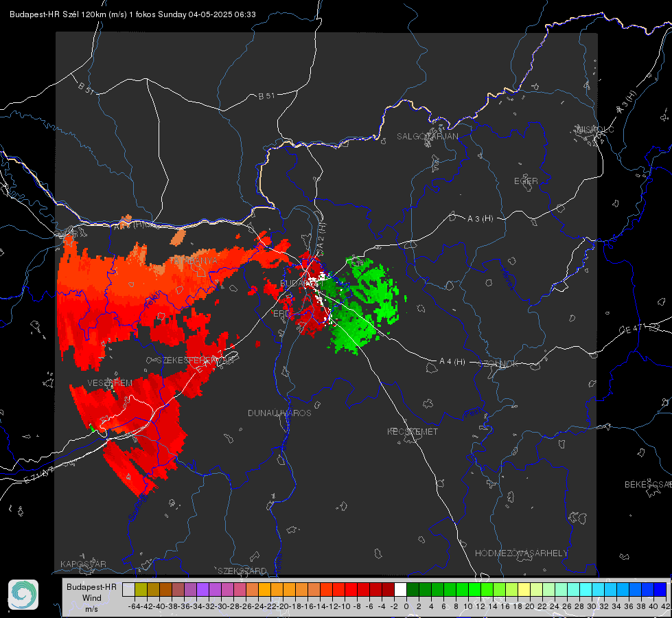Click the A 3 (H) label south of Eger

[480, 219]
